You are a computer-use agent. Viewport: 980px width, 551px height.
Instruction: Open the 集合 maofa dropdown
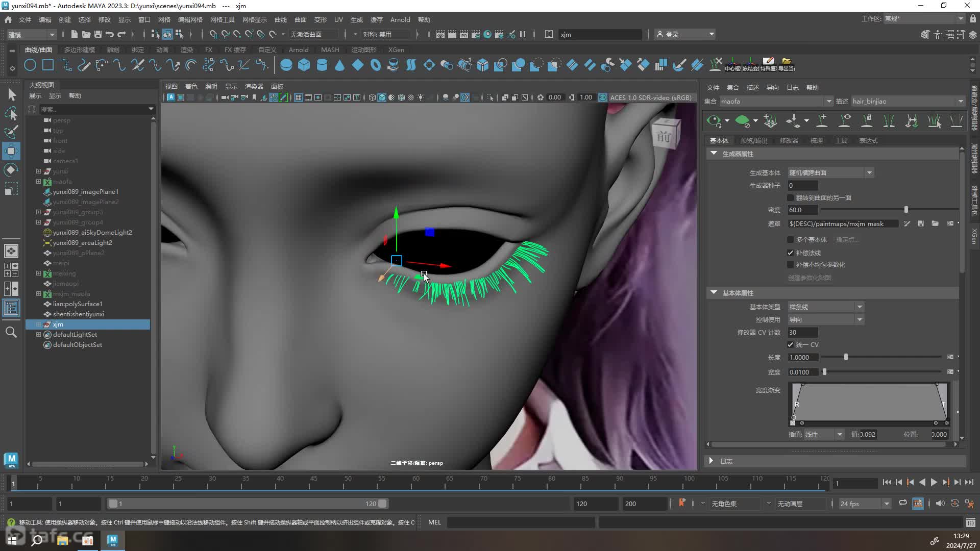776,102
